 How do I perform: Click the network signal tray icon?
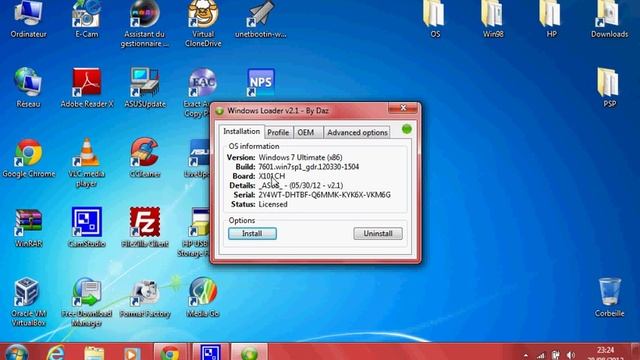[x=540, y=356]
